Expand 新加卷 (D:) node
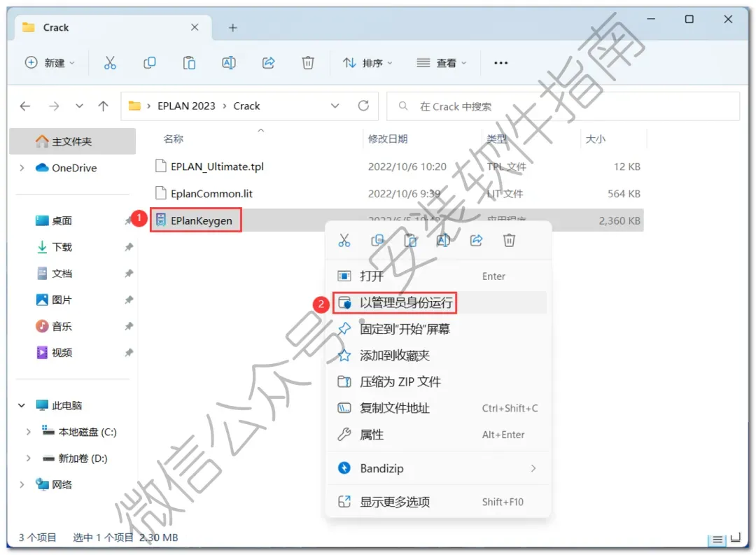This screenshot has width=756, height=555. [x=28, y=458]
